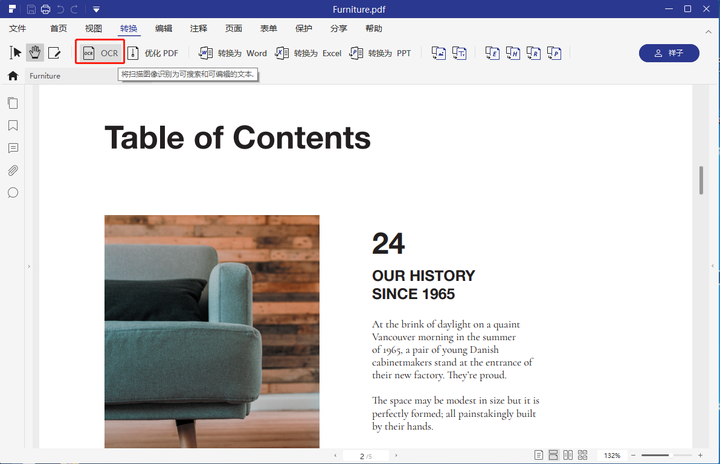Click the PDFelement app logo
The height and width of the screenshot is (464, 720).
click(12, 9)
